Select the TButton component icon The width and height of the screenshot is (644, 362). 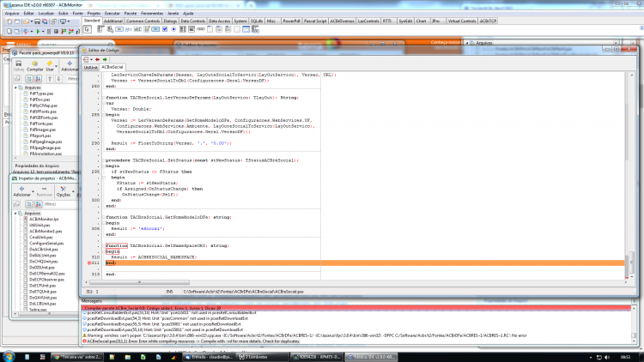(x=119, y=29)
